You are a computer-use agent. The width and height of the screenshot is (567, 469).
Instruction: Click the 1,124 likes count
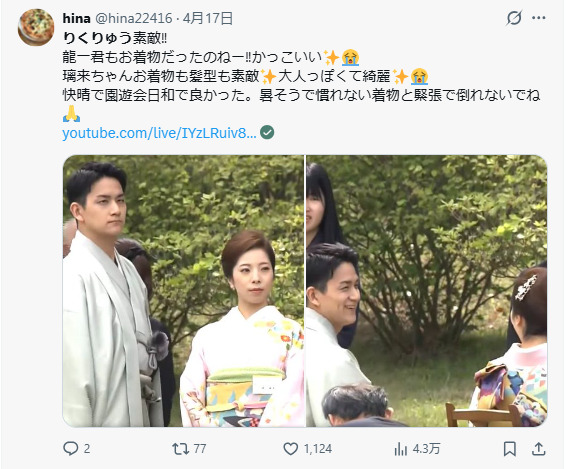(318, 449)
